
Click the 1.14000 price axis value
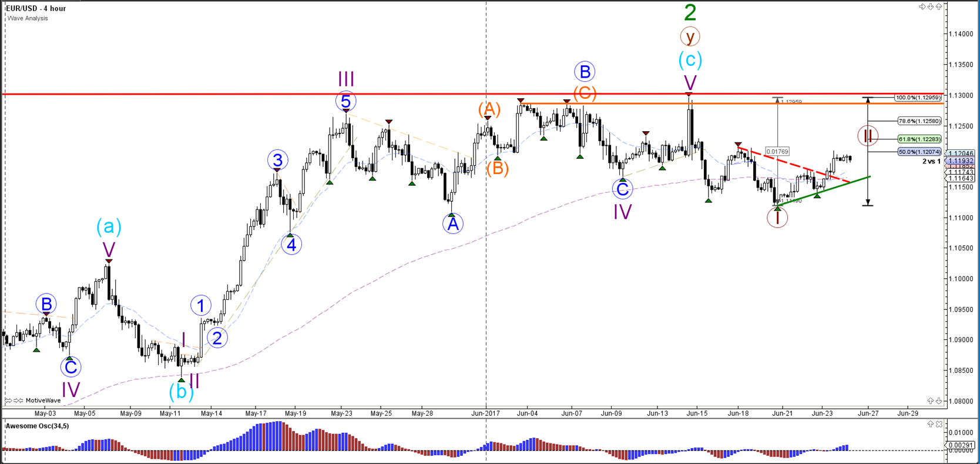pos(960,34)
